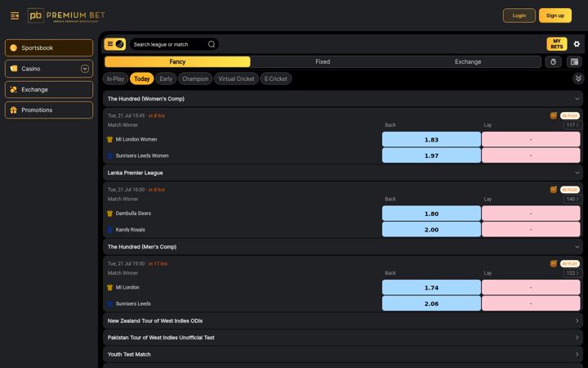Click Dambulla Sixers jersey icon
The width and height of the screenshot is (588, 368).
click(110, 213)
